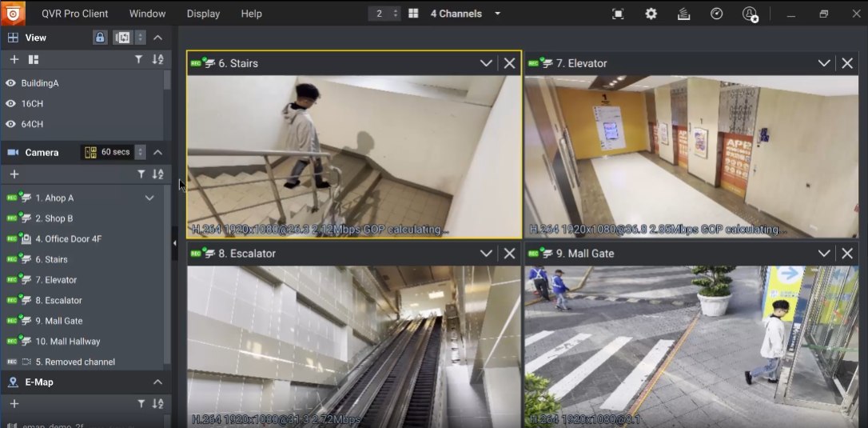Screen dimensions: 868x428
Task: Toggle the eye icon for 16CH view
Action: 11,104
